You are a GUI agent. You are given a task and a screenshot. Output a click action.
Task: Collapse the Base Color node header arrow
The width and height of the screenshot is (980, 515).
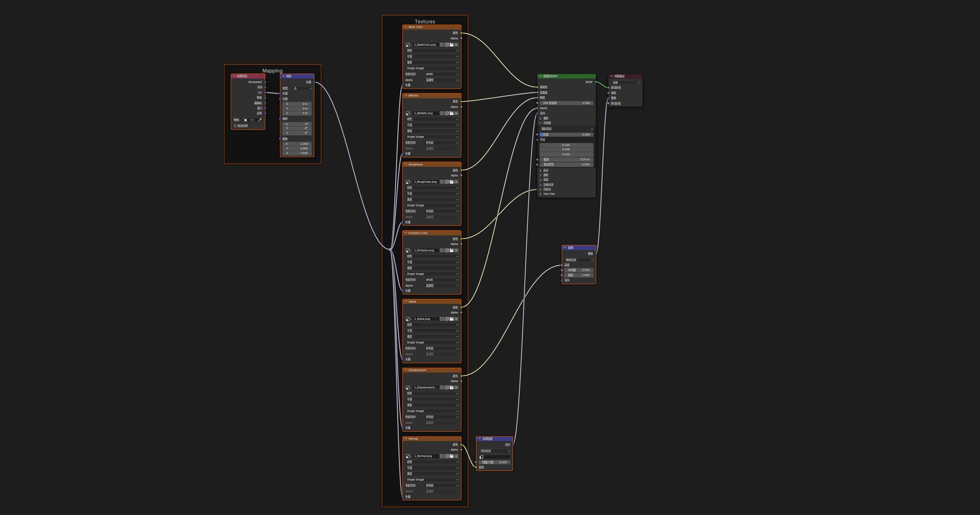click(406, 27)
